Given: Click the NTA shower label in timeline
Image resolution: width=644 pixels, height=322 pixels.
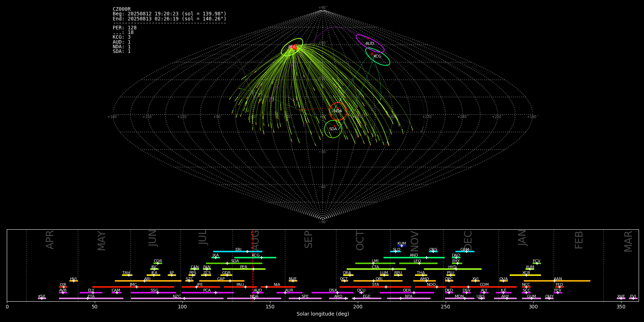Looking at the screenshot, I should coord(409,297).
